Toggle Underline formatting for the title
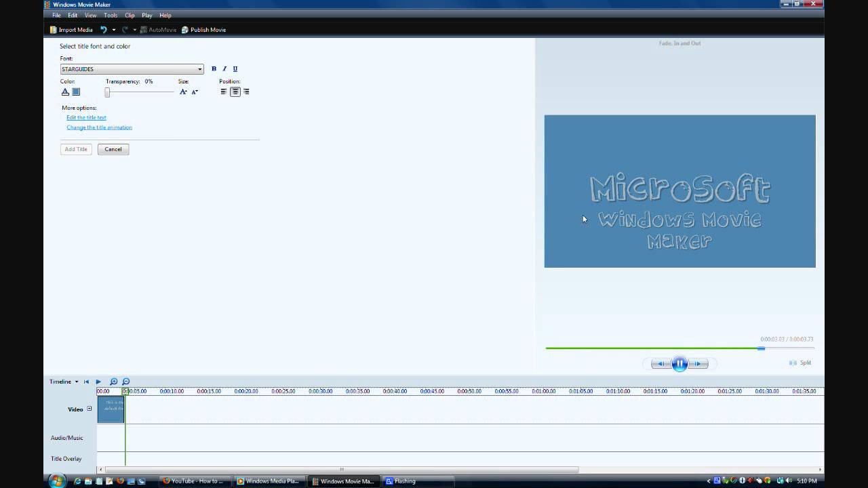Screen dimensions: 868x488 pos(235,68)
